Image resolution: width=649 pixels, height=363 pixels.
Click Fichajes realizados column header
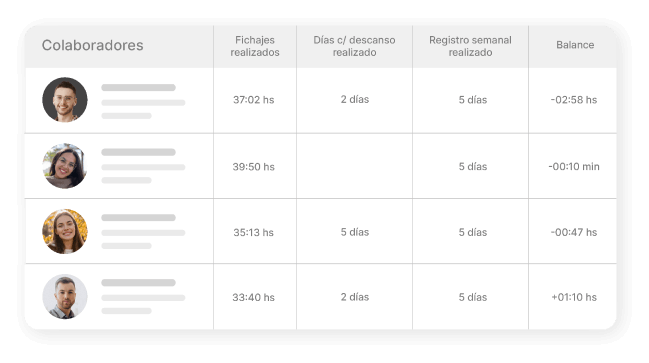tap(255, 46)
